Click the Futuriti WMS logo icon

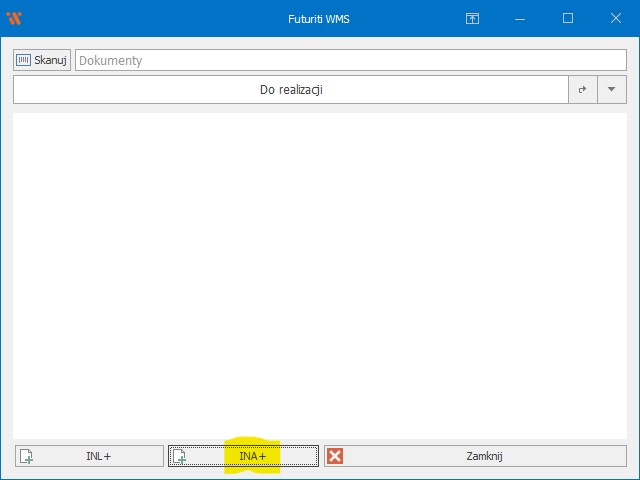tap(14, 18)
